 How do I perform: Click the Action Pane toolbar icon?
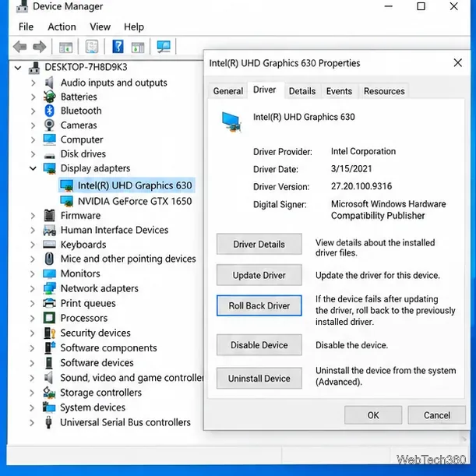[x=138, y=47]
